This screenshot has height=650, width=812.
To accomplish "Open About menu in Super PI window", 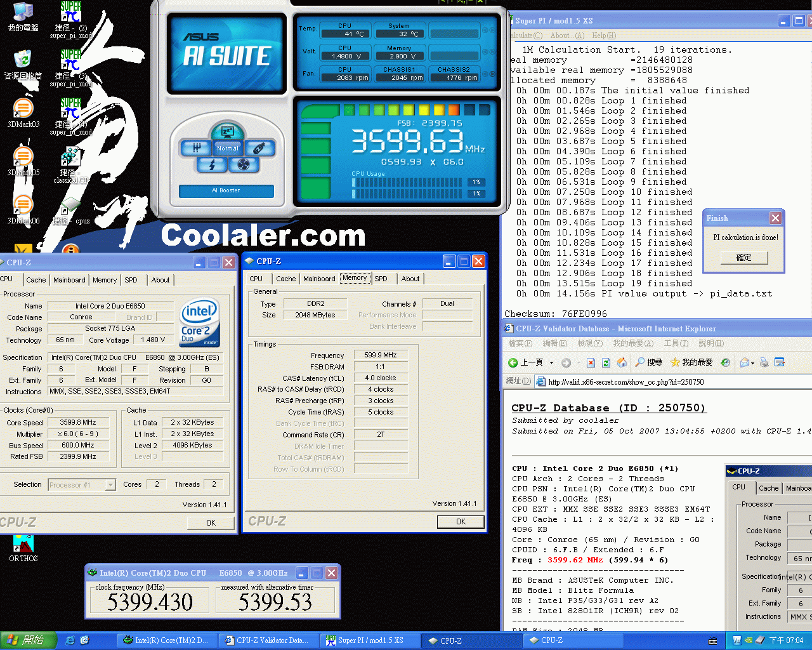I will (x=567, y=36).
